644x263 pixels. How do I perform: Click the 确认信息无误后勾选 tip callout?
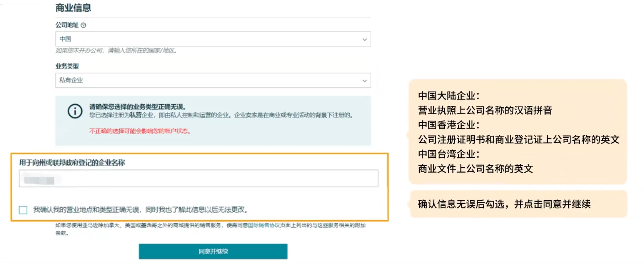click(504, 204)
